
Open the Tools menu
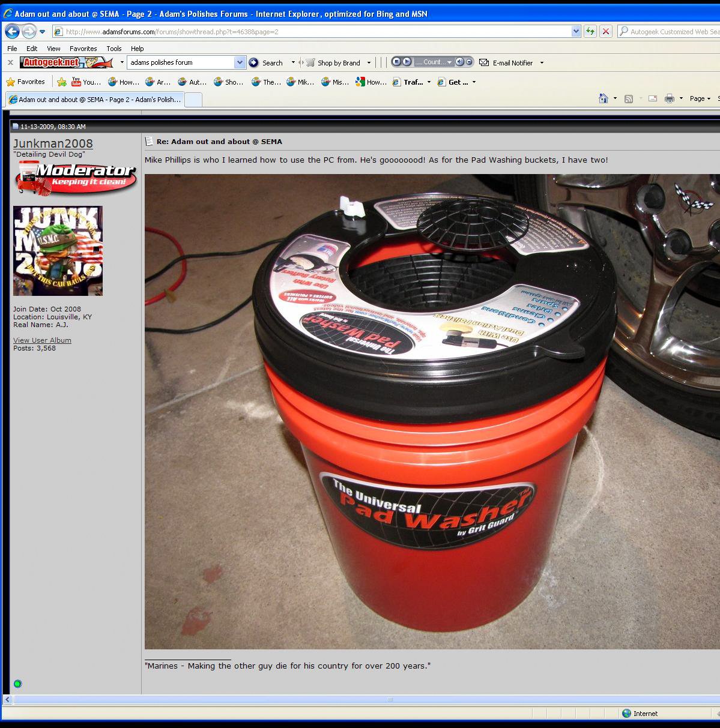coord(113,49)
